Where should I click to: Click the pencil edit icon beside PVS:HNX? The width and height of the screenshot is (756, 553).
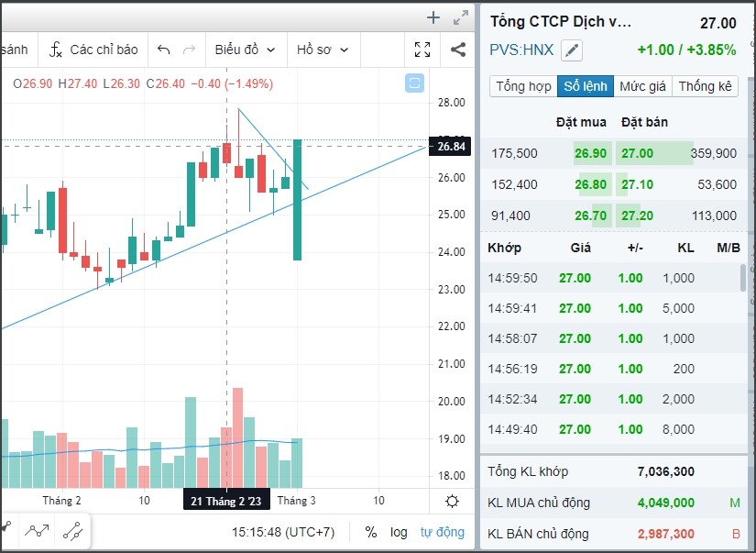(572, 50)
